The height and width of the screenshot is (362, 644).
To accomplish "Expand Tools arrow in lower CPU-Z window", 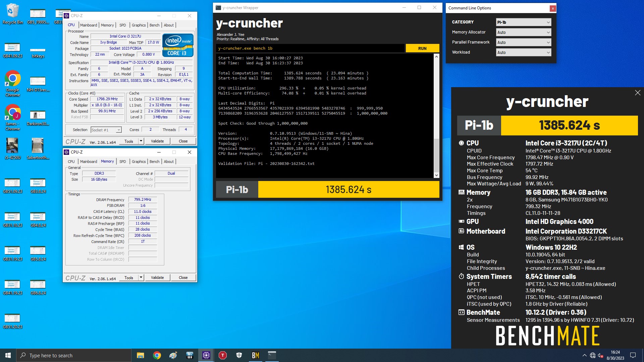I will pos(141,278).
